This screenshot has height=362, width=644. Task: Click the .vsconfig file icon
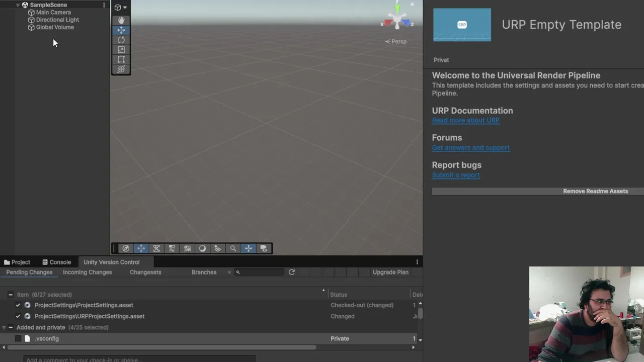27,338
